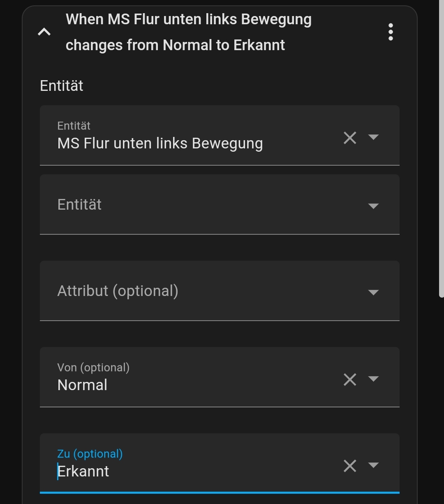Clear the Zu value Erkannt

coord(350,466)
